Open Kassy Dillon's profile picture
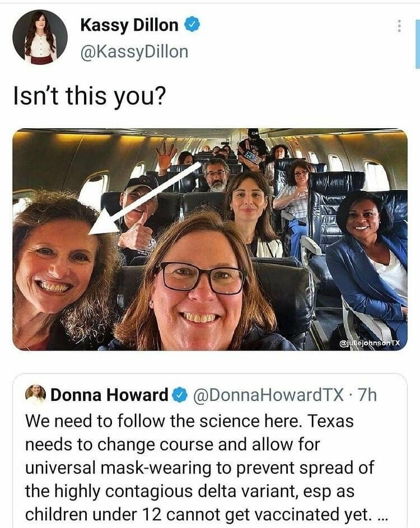The width and height of the screenshot is (420, 528). 40,37
